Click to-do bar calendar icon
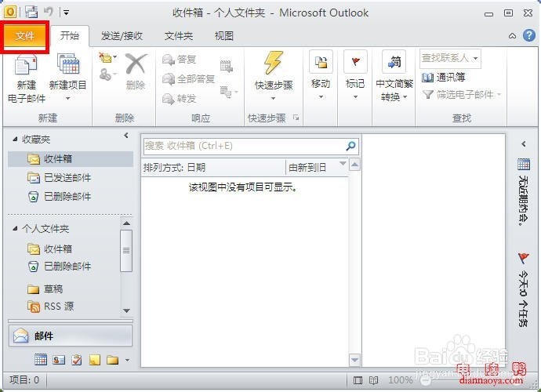 tap(524, 165)
